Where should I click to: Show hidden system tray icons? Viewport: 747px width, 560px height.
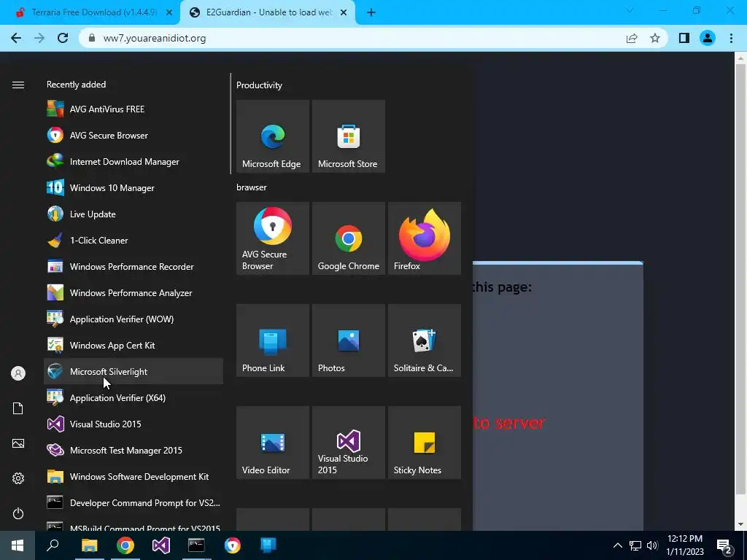617,545
